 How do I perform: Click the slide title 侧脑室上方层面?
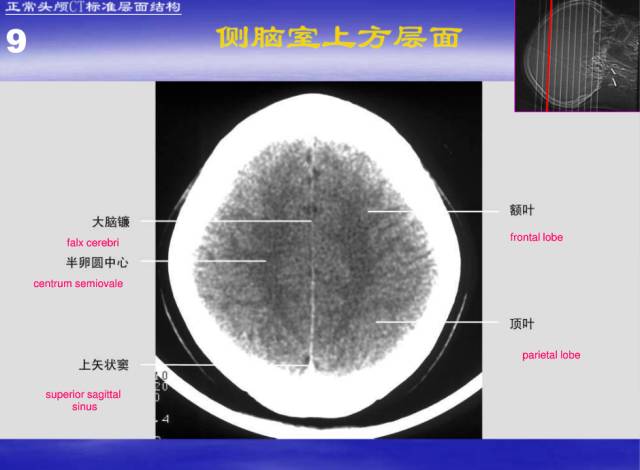click(339, 38)
